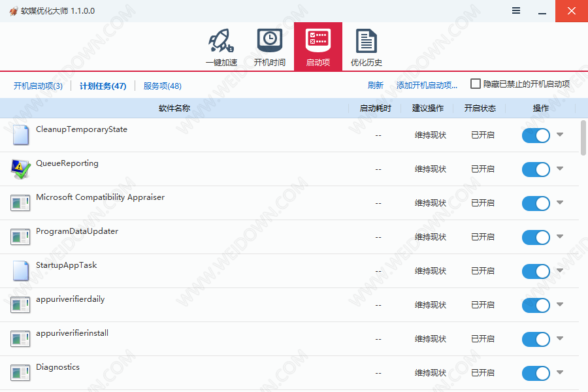Click the Diagnostics task icon
The image size is (588, 392).
pyautogui.click(x=21, y=373)
